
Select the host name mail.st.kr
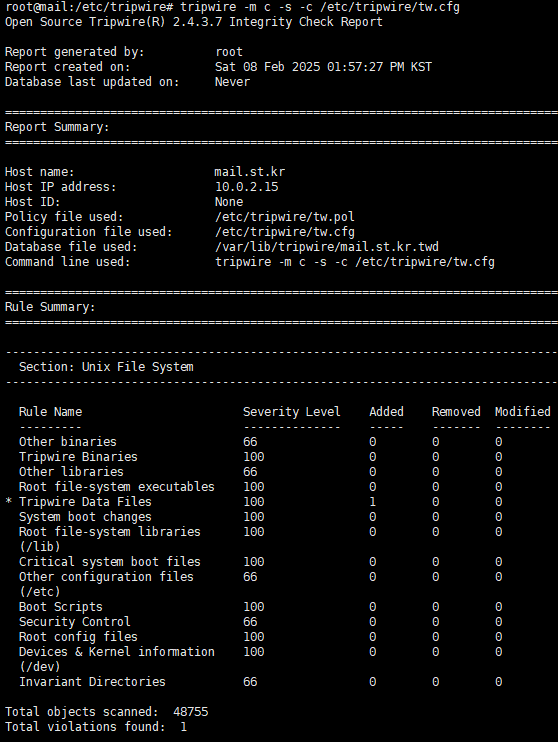point(250,172)
